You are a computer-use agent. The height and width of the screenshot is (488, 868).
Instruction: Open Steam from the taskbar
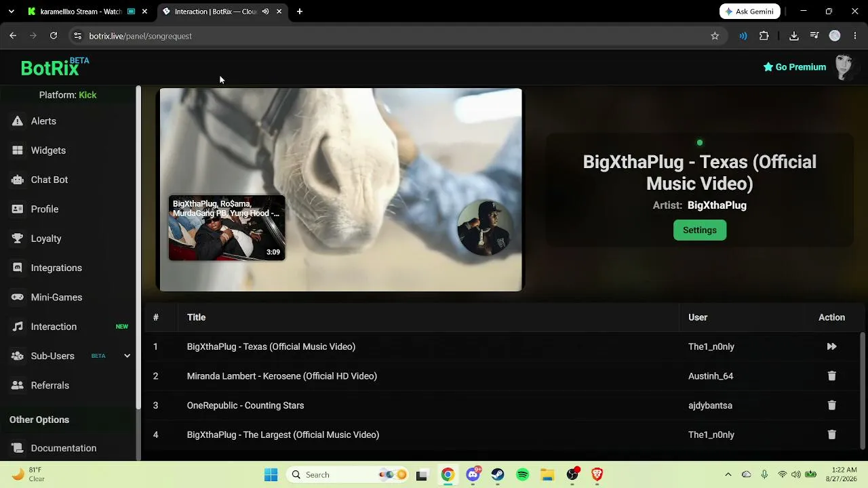point(498,474)
